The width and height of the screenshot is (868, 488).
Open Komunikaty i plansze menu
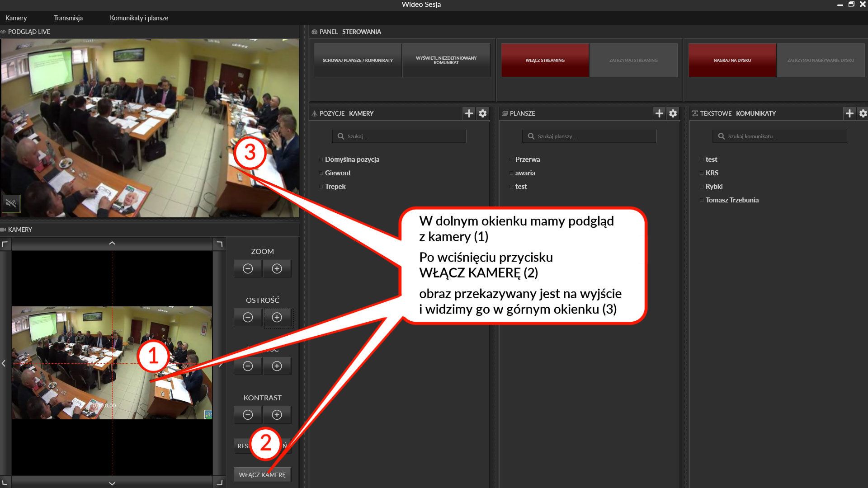click(x=139, y=18)
